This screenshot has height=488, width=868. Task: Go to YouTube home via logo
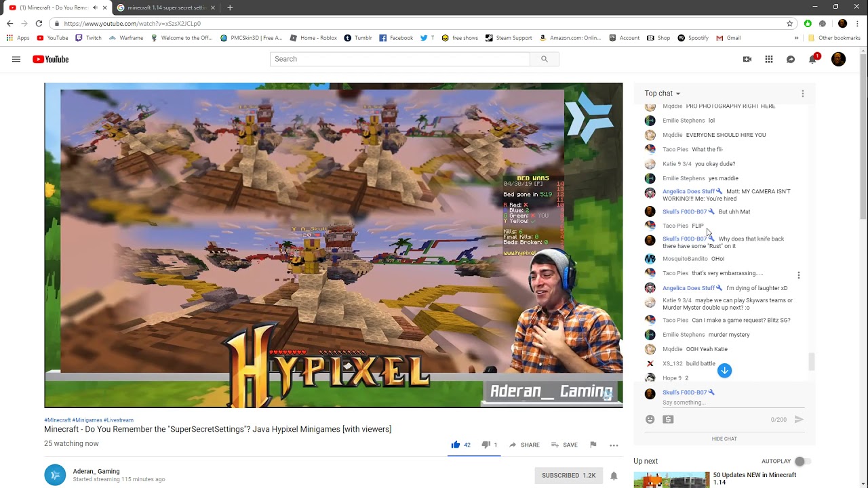[51, 59]
